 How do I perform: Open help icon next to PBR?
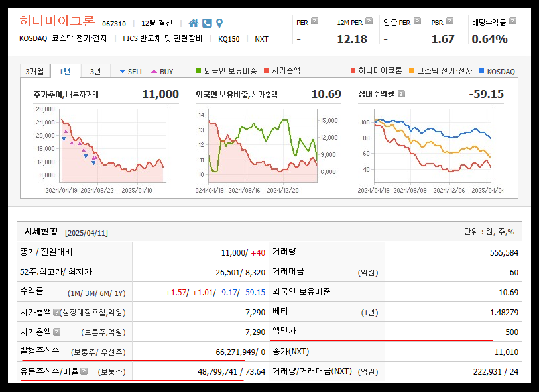pos(450,21)
